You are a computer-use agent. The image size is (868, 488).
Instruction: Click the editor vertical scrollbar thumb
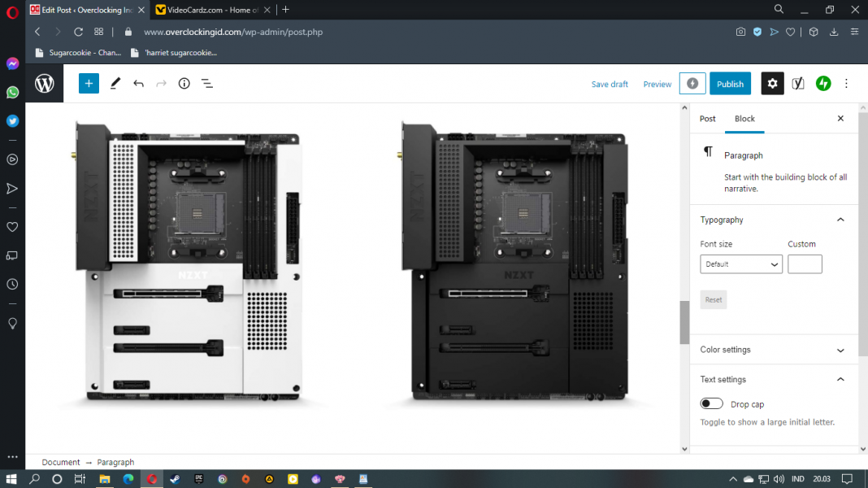pyautogui.click(x=685, y=322)
